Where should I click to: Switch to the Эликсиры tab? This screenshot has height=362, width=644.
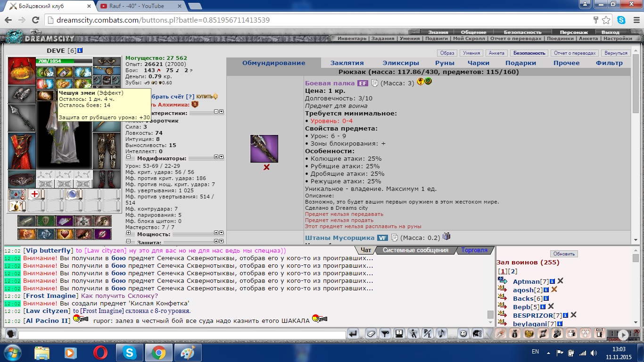[x=401, y=63]
